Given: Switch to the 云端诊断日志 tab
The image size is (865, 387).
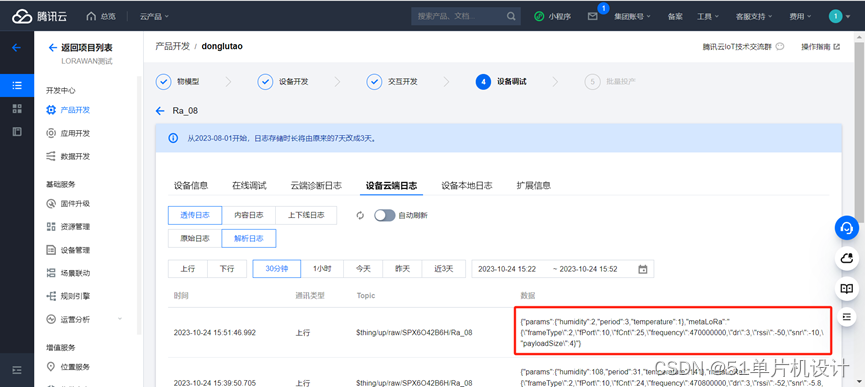Looking at the screenshot, I should click(316, 185).
